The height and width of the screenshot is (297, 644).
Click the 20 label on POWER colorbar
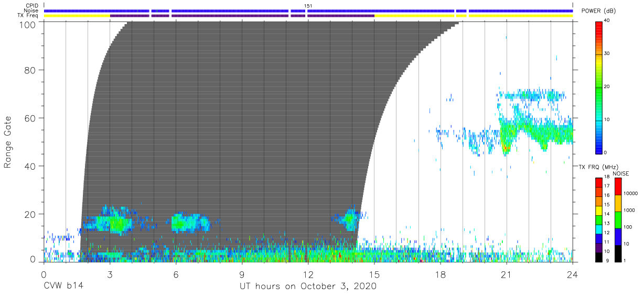(x=606, y=86)
